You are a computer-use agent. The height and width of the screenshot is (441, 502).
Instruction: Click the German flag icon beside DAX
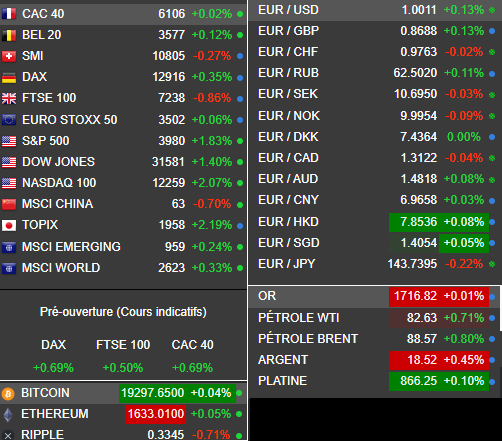pyautogui.click(x=9, y=77)
